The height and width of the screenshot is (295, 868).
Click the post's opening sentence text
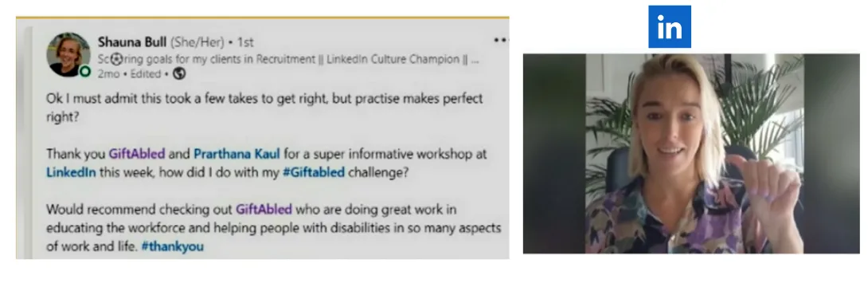(x=264, y=108)
